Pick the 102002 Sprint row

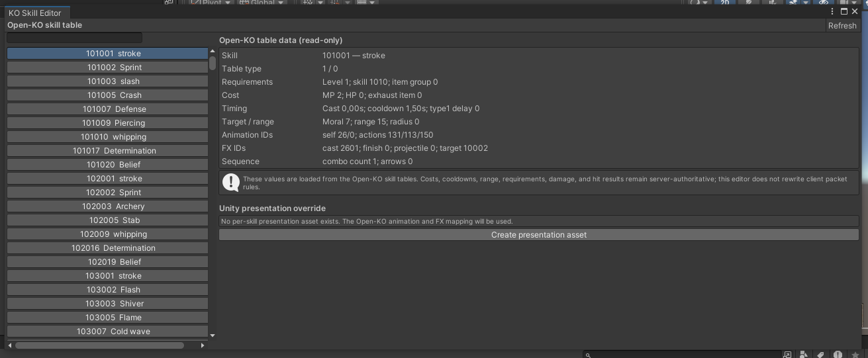107,193
